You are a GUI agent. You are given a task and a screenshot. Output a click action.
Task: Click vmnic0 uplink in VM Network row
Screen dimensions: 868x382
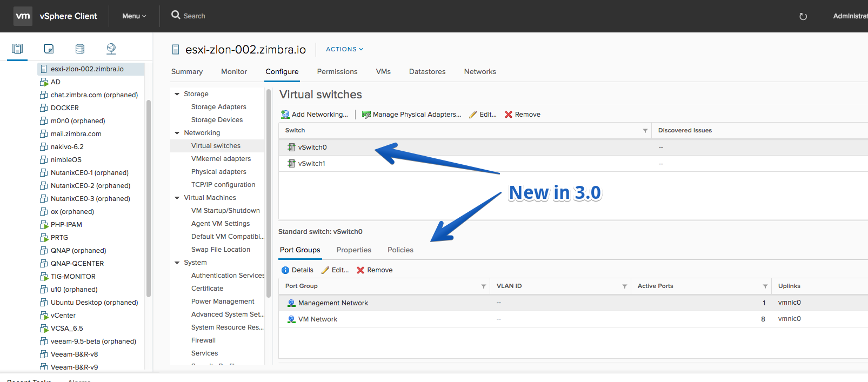[790, 319]
